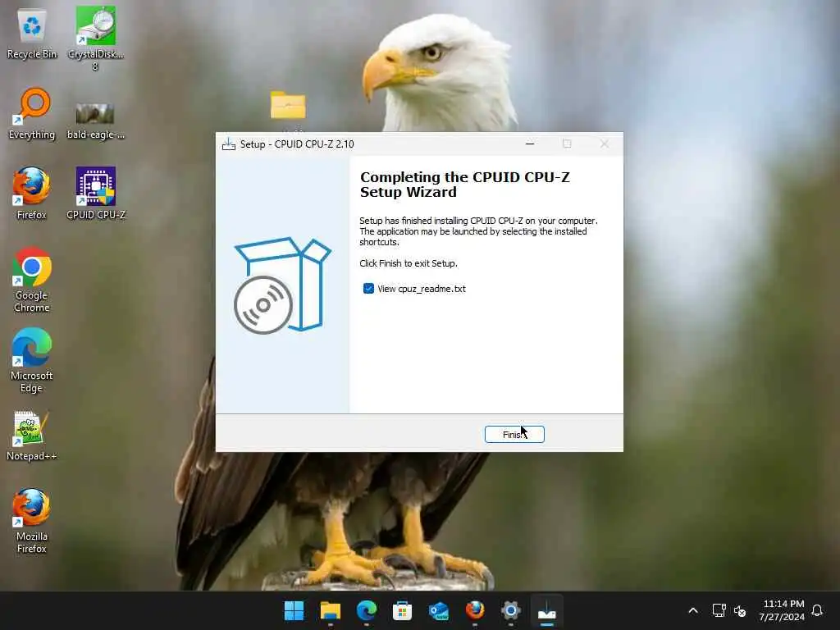Select the CPUID CPU-Z desktop shortcut

(x=95, y=194)
